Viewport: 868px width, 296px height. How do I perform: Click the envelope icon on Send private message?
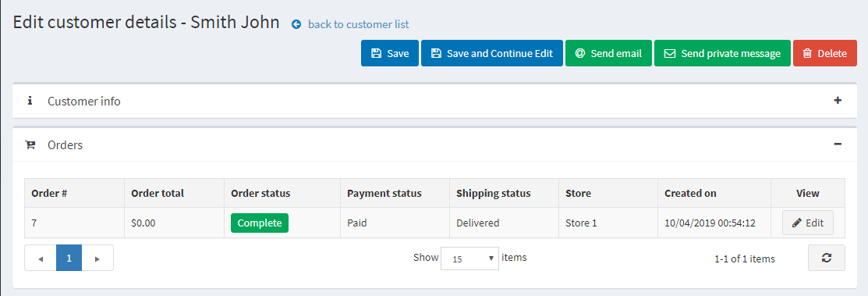click(670, 54)
